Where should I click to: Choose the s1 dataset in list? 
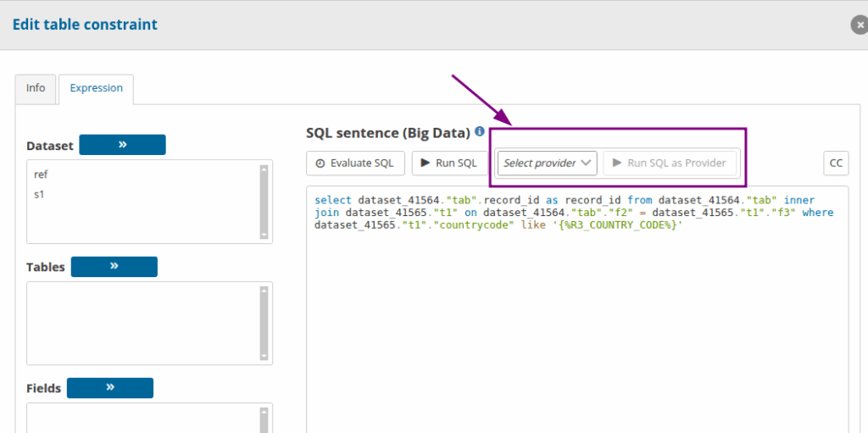pyautogui.click(x=39, y=195)
